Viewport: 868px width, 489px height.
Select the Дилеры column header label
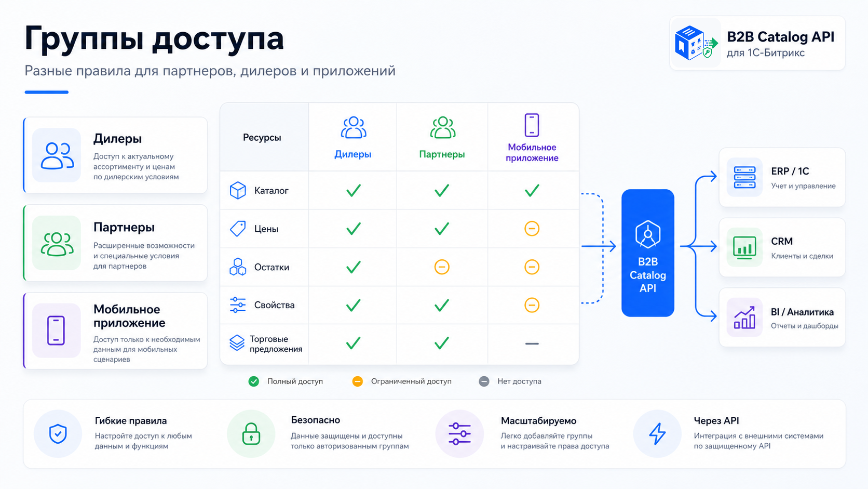pos(353,154)
